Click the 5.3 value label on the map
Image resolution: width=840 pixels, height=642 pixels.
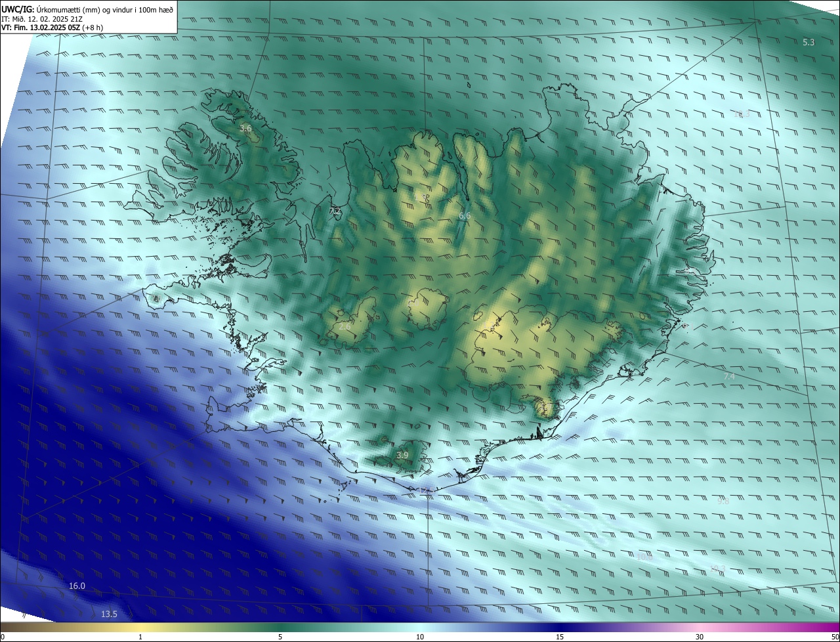[x=808, y=42]
